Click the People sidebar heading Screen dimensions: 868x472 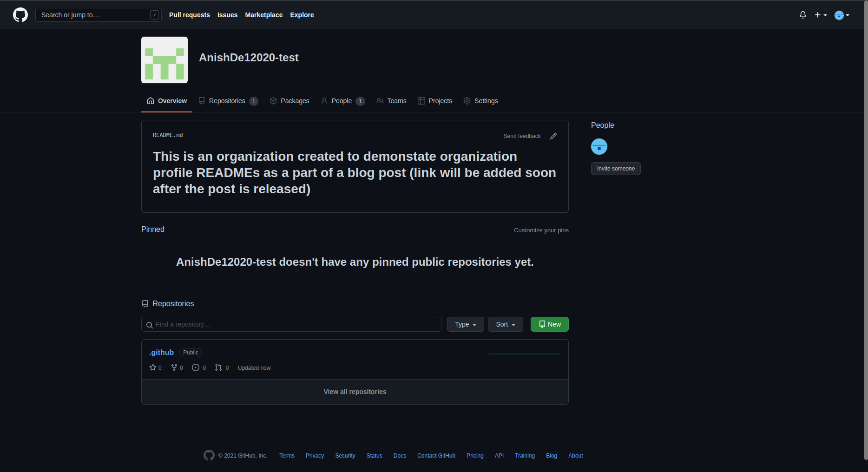(x=603, y=125)
